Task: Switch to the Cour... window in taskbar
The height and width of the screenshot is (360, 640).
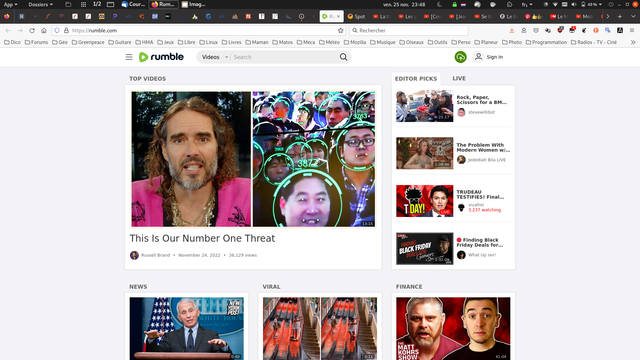Action: [x=133, y=4]
